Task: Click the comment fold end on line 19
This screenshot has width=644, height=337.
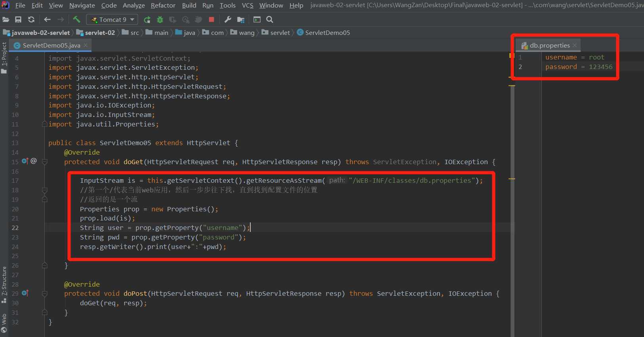Action: 45,199
